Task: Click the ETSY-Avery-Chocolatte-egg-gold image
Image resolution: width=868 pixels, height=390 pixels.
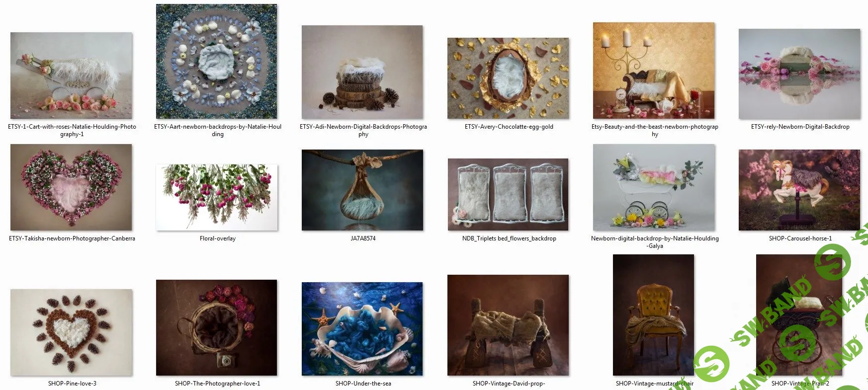Action: pyautogui.click(x=508, y=78)
